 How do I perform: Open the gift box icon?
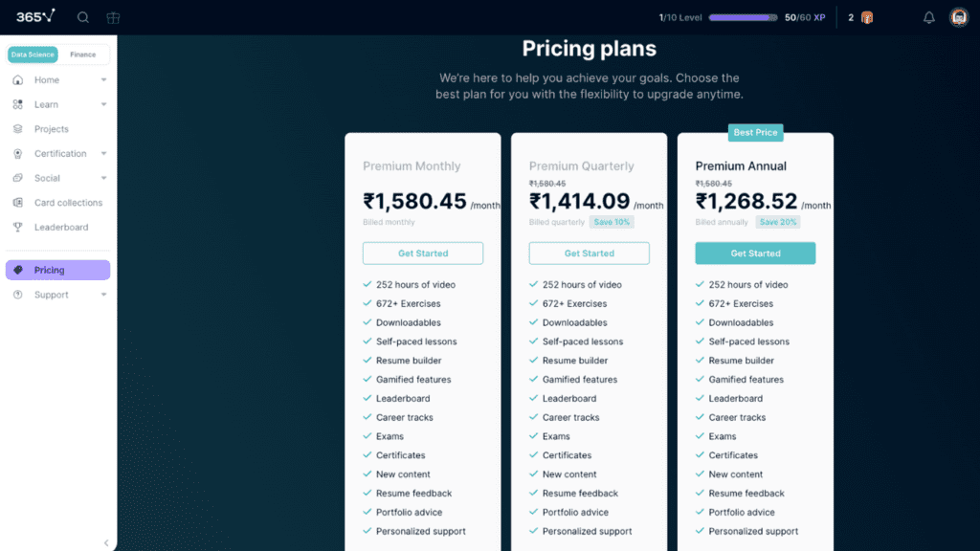[113, 17]
